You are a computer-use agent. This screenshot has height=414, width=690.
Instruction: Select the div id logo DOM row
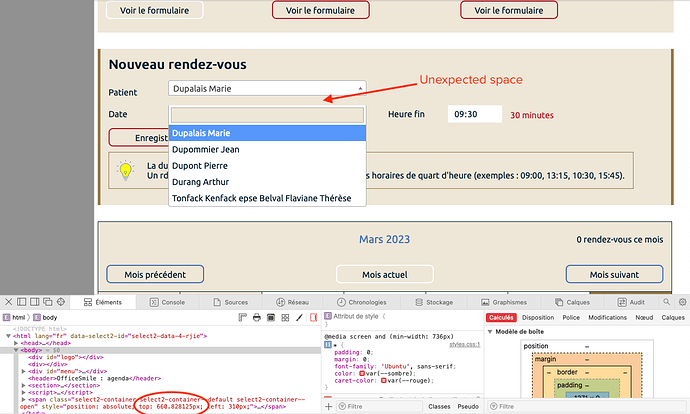(66, 357)
